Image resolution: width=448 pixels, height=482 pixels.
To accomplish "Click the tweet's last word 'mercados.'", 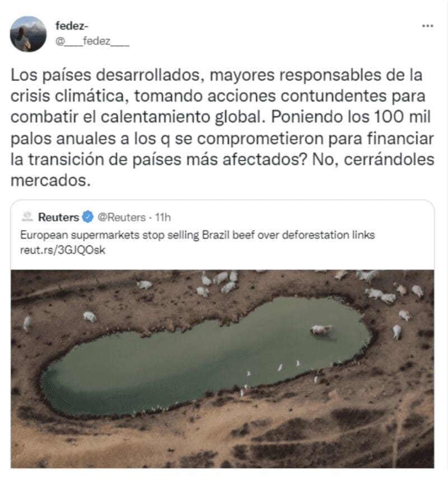I will point(50,180).
